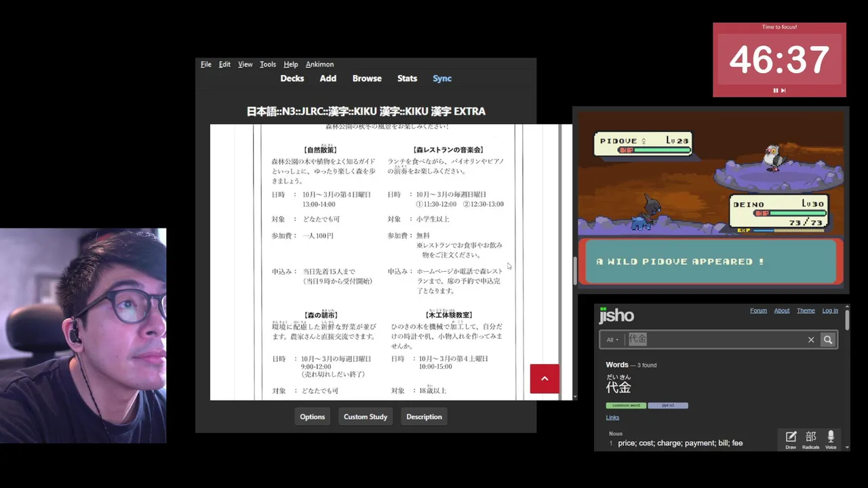
Task: Click the 'jlpt n3' tag
Action: click(668, 405)
